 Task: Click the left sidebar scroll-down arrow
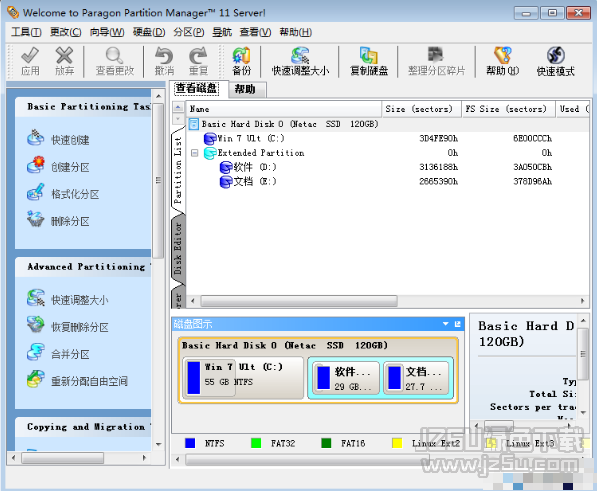coord(158,444)
